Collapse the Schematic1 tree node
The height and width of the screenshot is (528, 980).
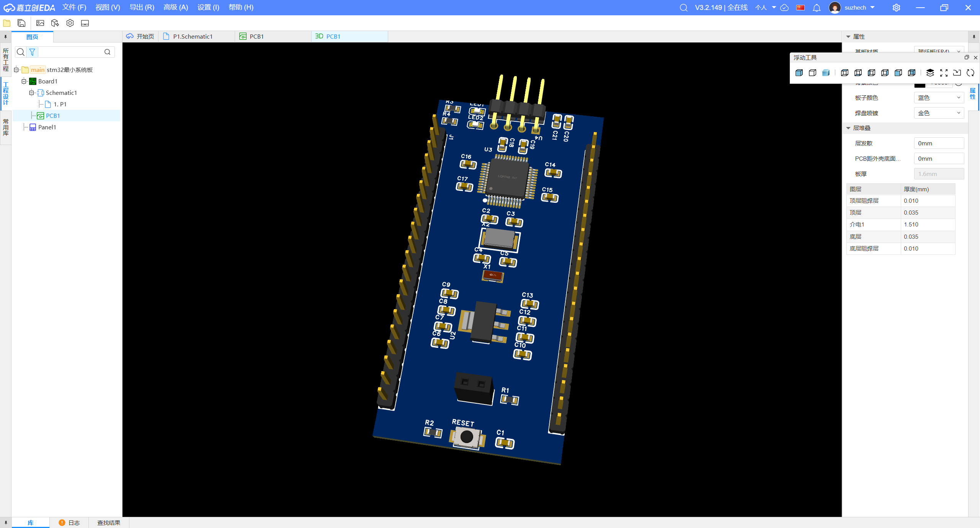[x=31, y=93]
